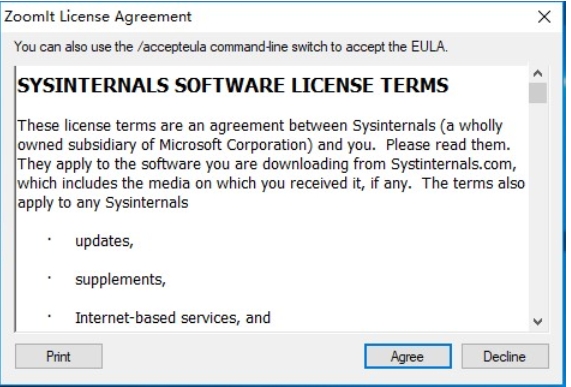
Task: Click the scrollbar down arrow
Action: [x=538, y=321]
